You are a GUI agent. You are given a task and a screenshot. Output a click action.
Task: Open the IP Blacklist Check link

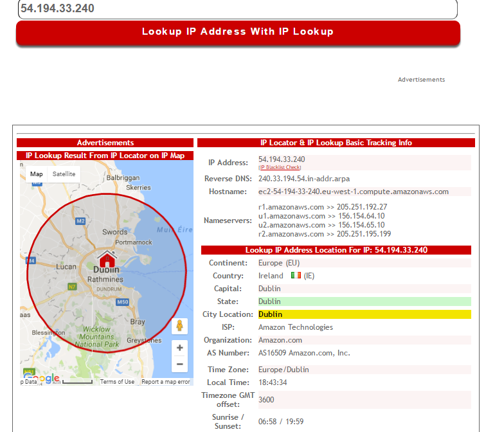280,167
